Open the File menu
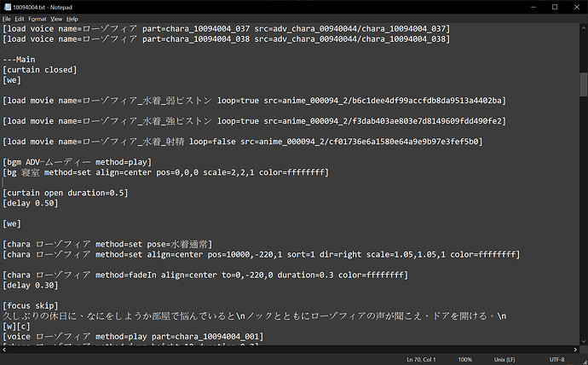 8,18
